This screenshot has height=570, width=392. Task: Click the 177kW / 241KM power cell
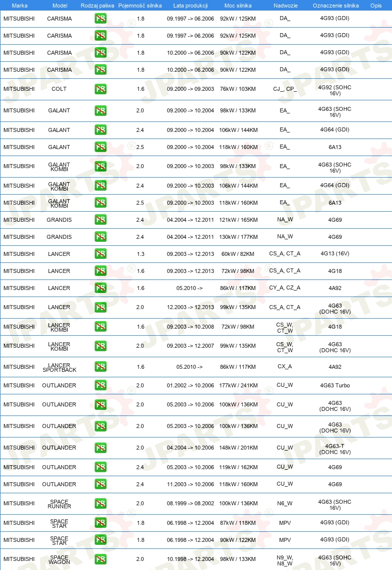coord(238,385)
